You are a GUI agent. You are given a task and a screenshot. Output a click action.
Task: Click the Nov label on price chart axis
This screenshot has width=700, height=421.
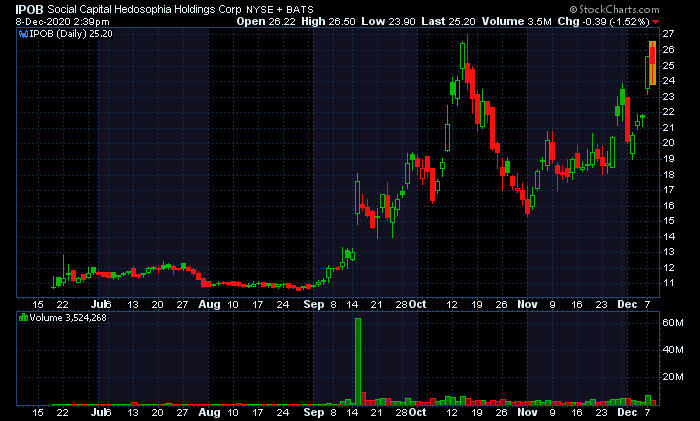[x=527, y=304]
